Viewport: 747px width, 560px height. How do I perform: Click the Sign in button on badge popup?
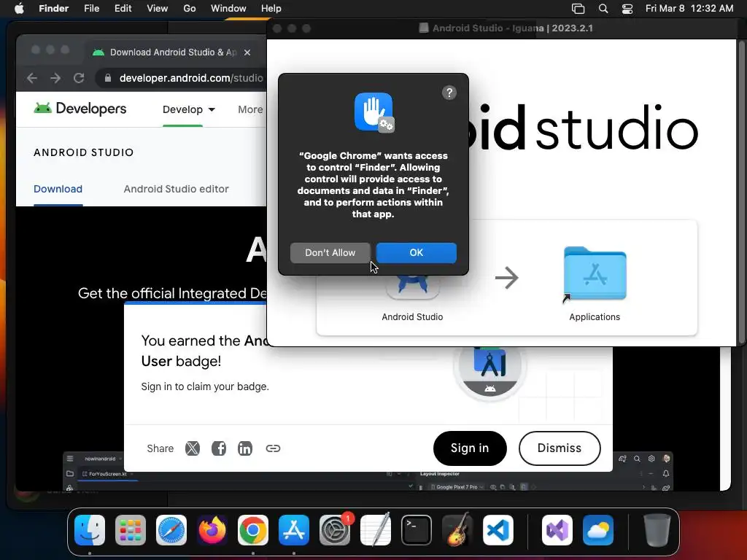(470, 448)
